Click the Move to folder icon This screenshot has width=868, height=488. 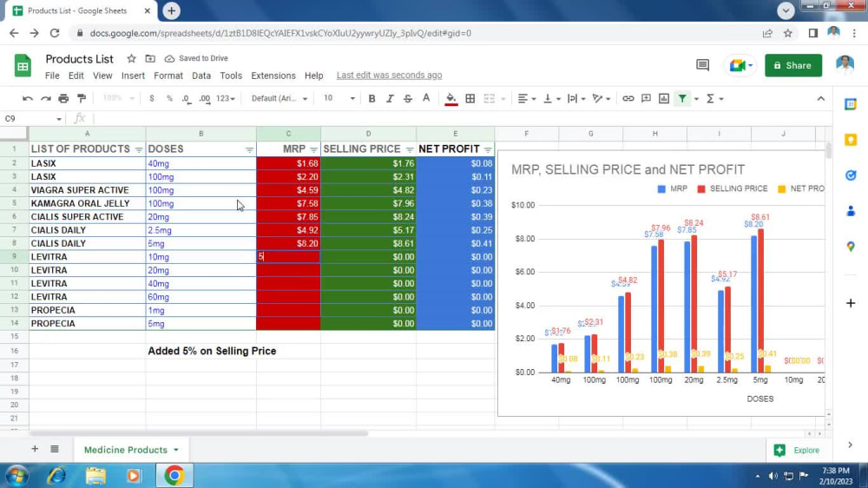coord(150,59)
